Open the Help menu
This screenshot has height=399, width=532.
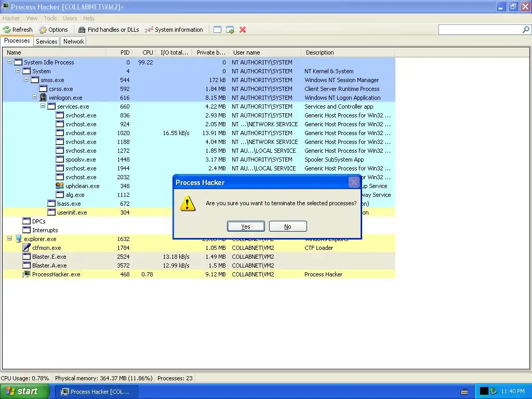pyautogui.click(x=88, y=18)
